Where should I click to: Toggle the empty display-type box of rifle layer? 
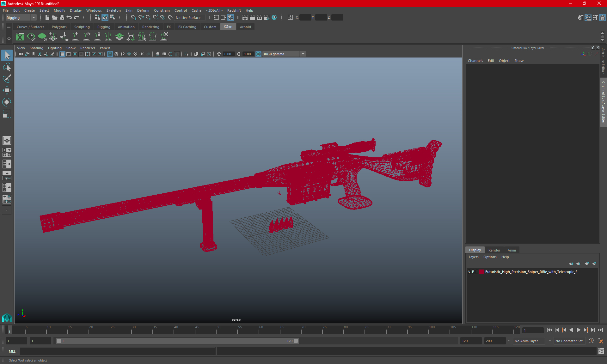tap(477, 272)
